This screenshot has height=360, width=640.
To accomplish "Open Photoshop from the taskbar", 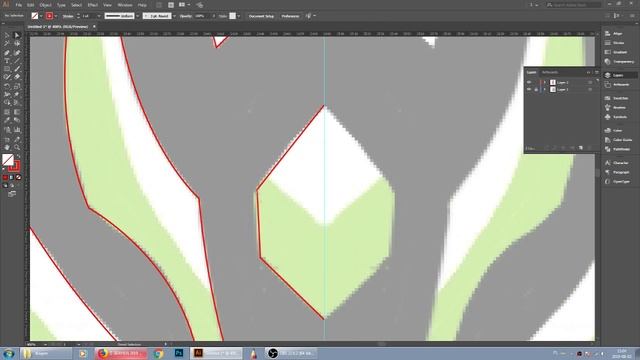I will (179, 353).
